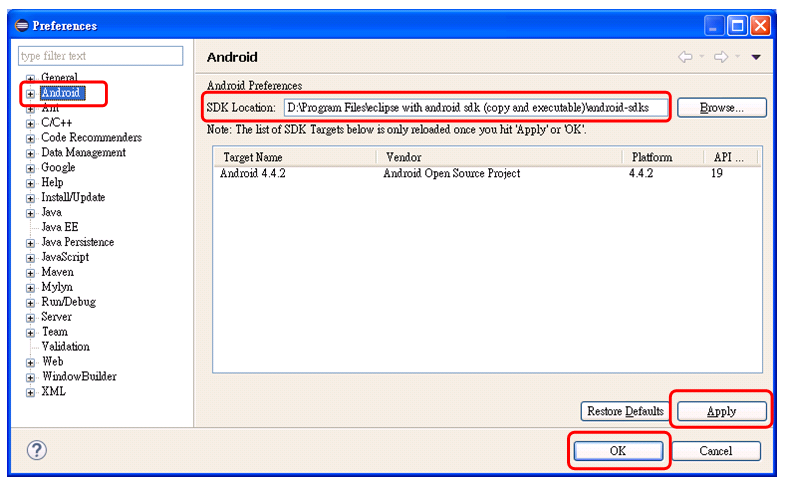This screenshot has width=786, height=487.
Task: Open Java Persistence preferences
Action: (78, 242)
